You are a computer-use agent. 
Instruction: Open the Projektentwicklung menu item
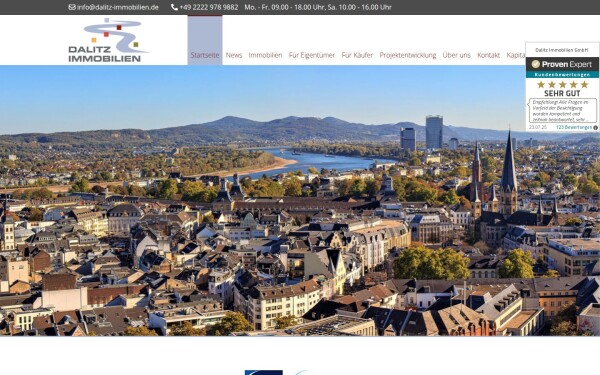pos(408,55)
